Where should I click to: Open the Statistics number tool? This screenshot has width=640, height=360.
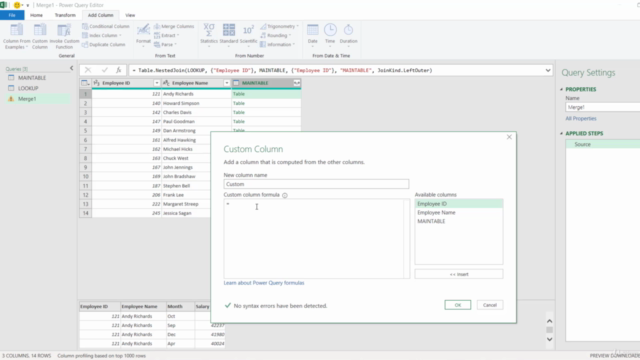(x=209, y=35)
